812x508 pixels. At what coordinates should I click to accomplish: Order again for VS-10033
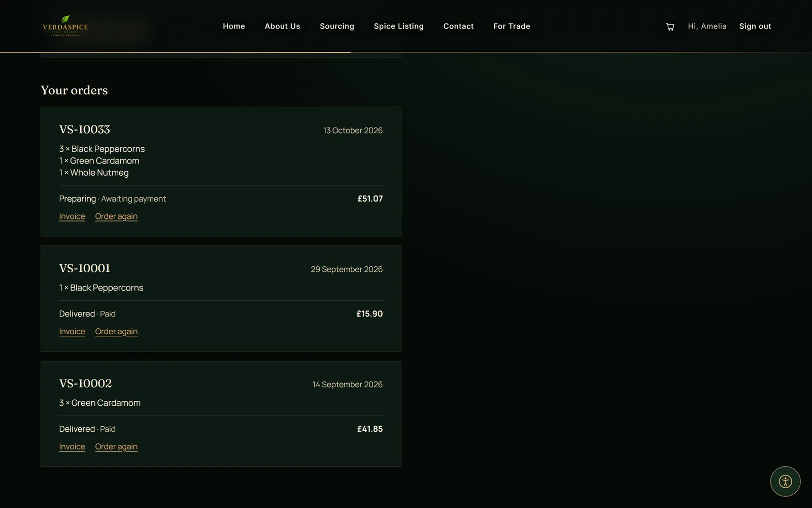point(116,216)
